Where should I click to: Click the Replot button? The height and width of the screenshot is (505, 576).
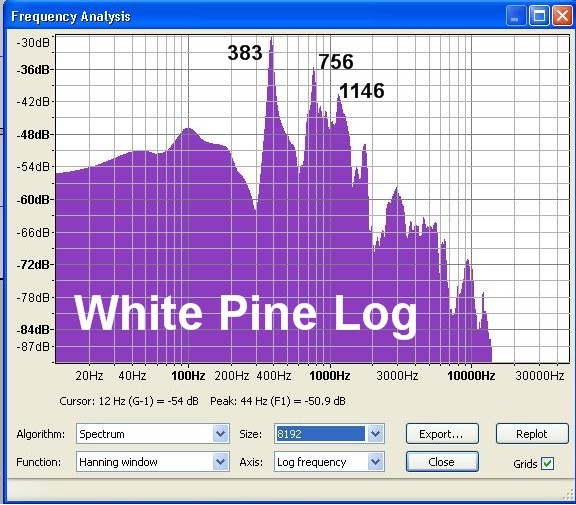tap(532, 434)
